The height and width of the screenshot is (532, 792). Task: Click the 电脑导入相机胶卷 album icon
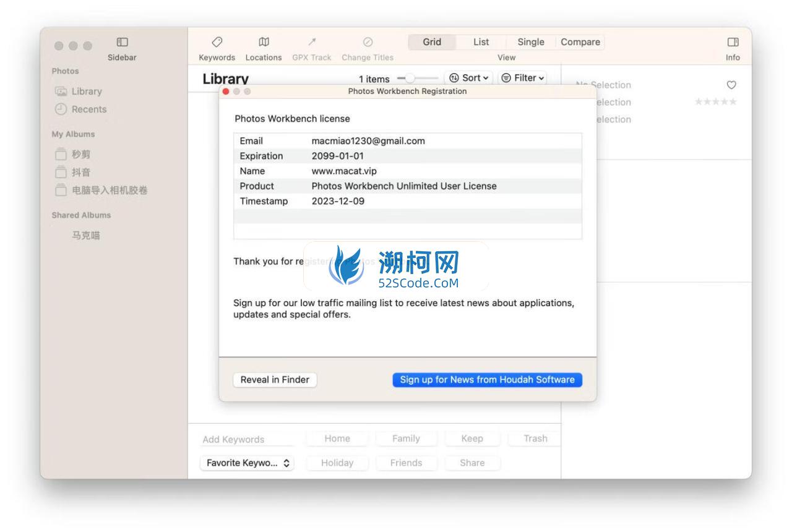coord(61,190)
